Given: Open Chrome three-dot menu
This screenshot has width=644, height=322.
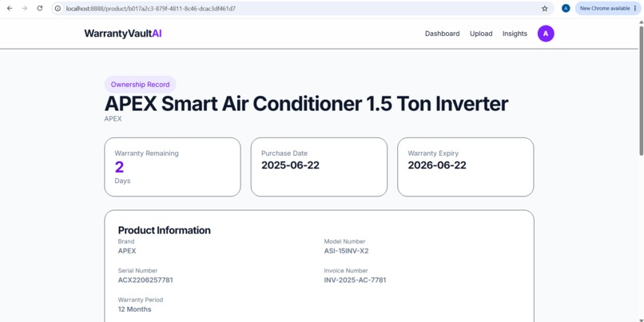Looking at the screenshot, I should coord(635,8).
